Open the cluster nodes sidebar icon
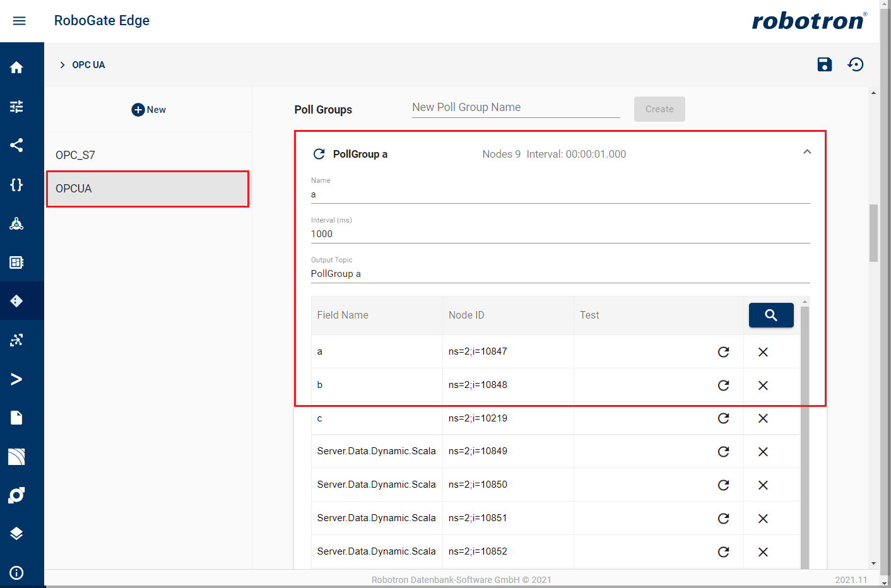The height and width of the screenshot is (588, 891). coord(17,223)
